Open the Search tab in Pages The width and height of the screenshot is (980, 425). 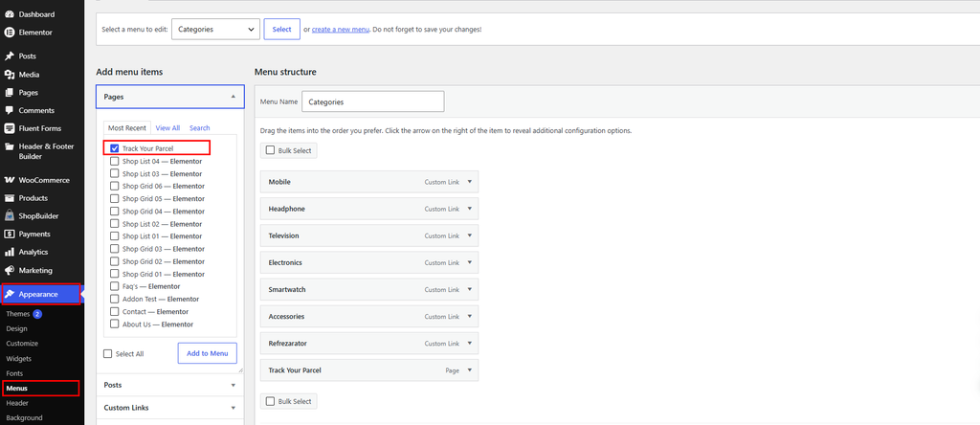pyautogui.click(x=199, y=127)
